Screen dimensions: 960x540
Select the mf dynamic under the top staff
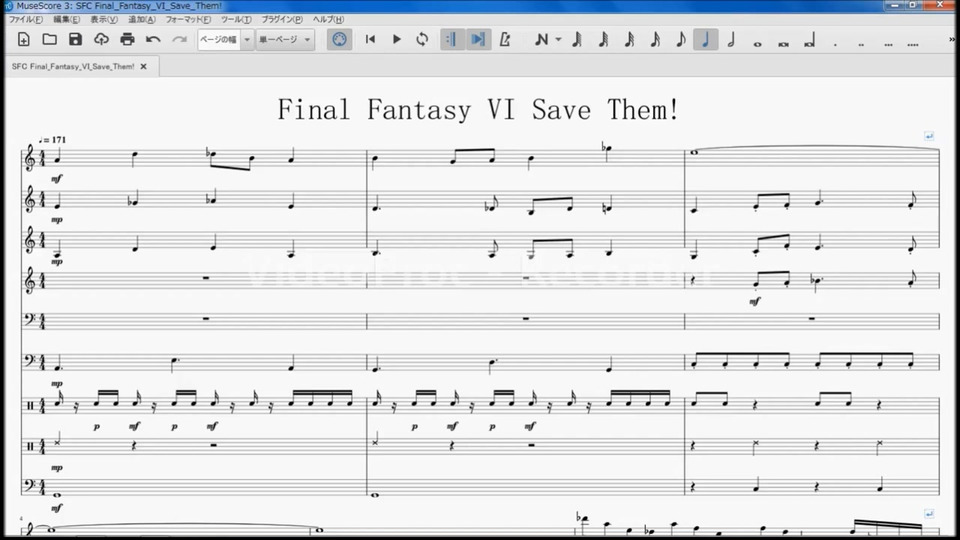click(x=56, y=179)
